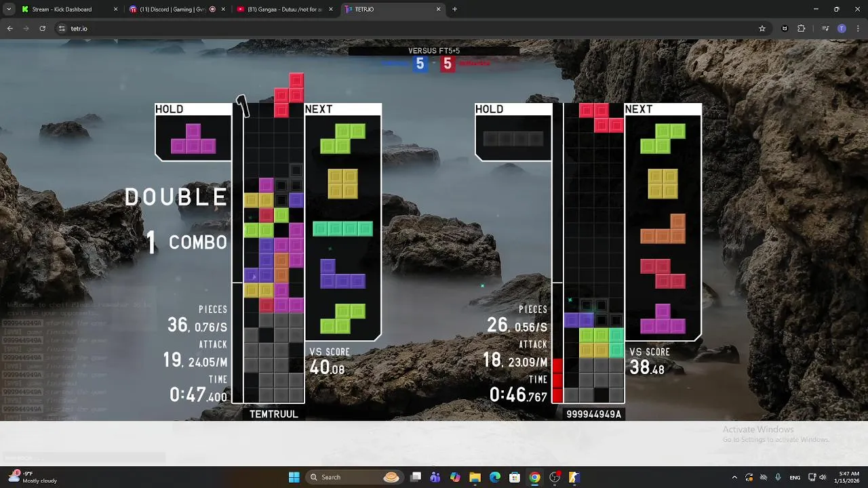Click the purple T piece in right NEXT queue
Image resolution: width=868 pixels, height=488 pixels.
(663, 319)
